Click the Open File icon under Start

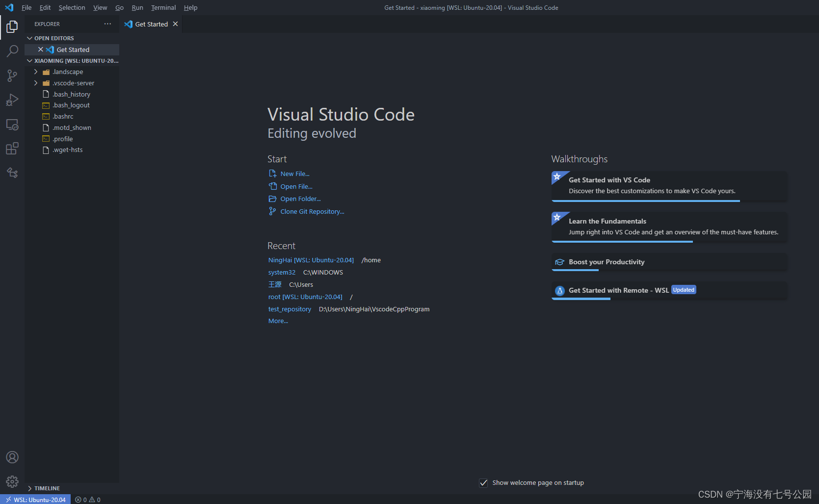coord(272,186)
